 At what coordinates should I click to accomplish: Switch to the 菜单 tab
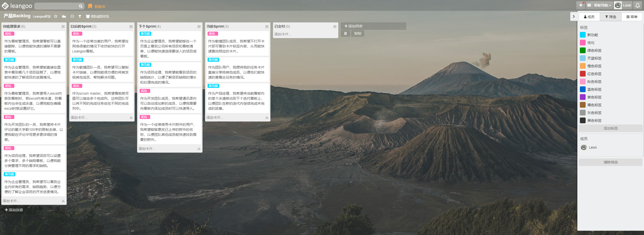(632, 17)
